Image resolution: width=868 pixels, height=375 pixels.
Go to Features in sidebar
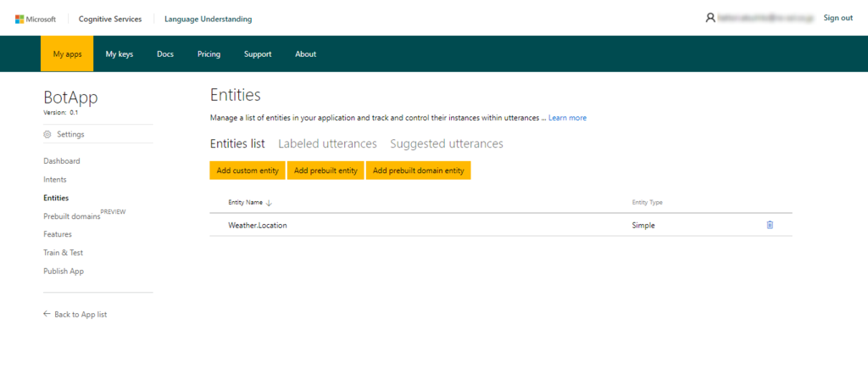[x=58, y=234]
